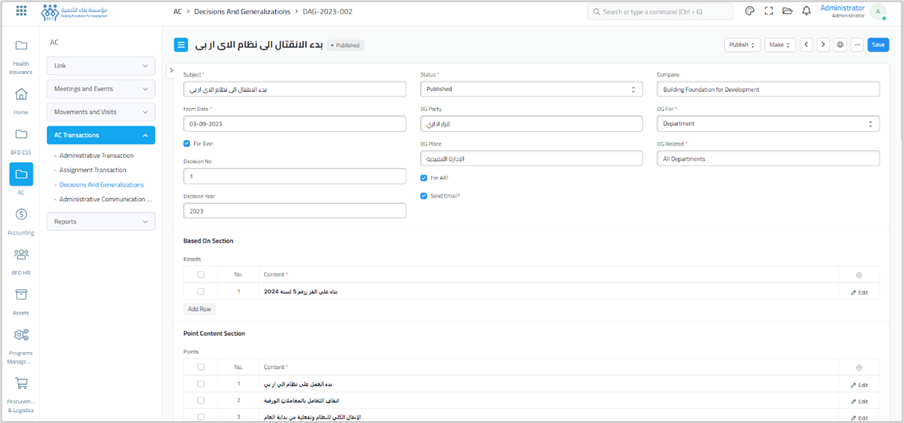
Task: Click the print document icon
Action: click(x=840, y=45)
